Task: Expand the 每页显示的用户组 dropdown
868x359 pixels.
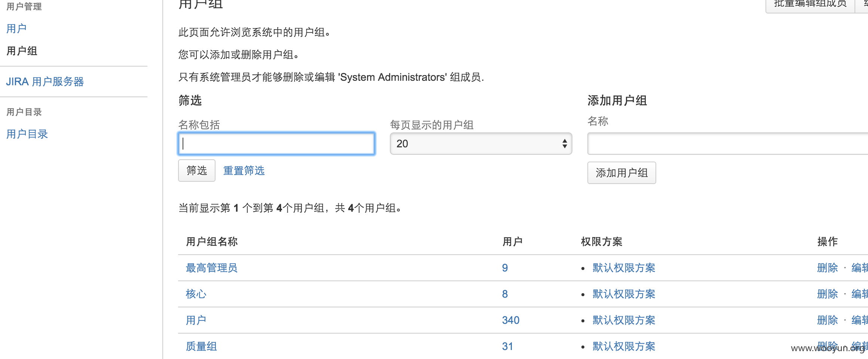Action: 481,144
